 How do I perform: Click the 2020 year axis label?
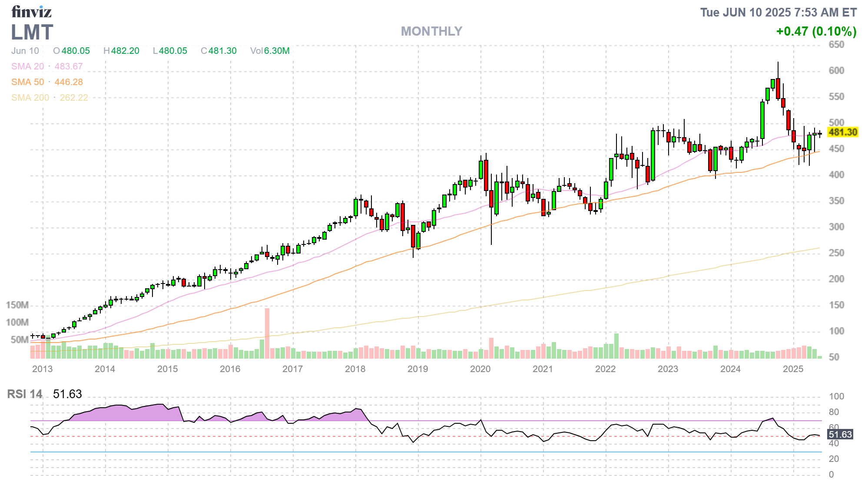click(480, 369)
